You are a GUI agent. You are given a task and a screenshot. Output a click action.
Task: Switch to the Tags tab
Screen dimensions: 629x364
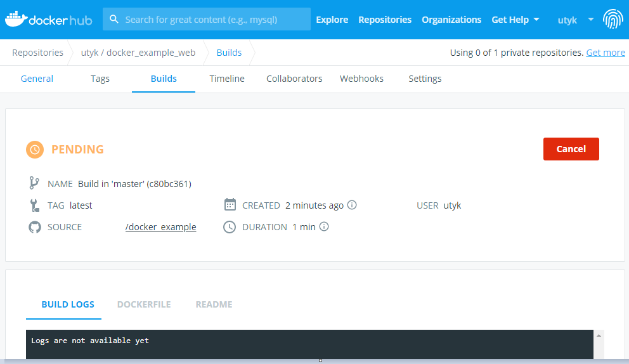(100, 79)
